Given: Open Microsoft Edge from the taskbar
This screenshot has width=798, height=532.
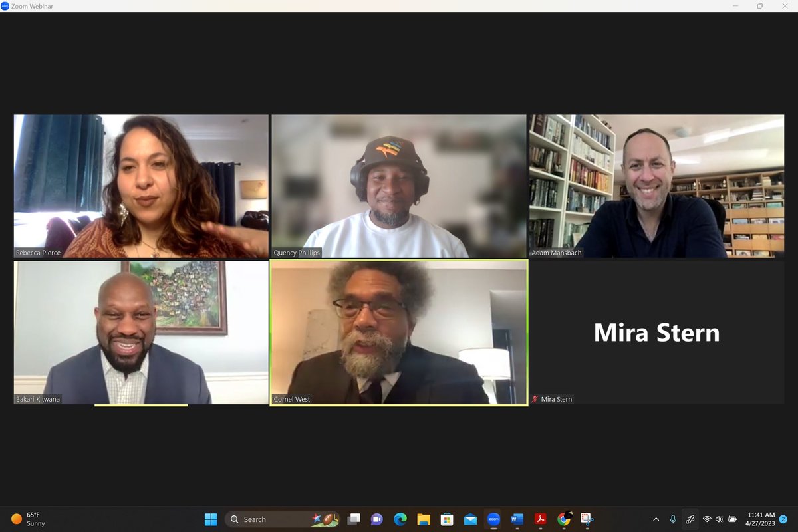Looking at the screenshot, I should (400, 519).
